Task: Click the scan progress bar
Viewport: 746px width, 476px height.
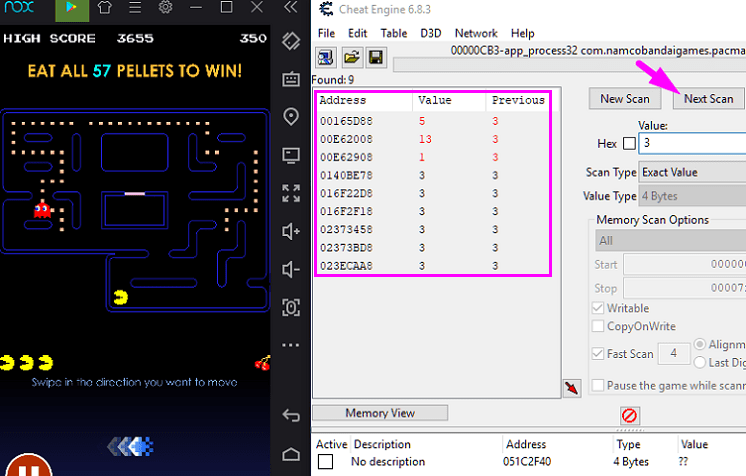Action: 569,65
